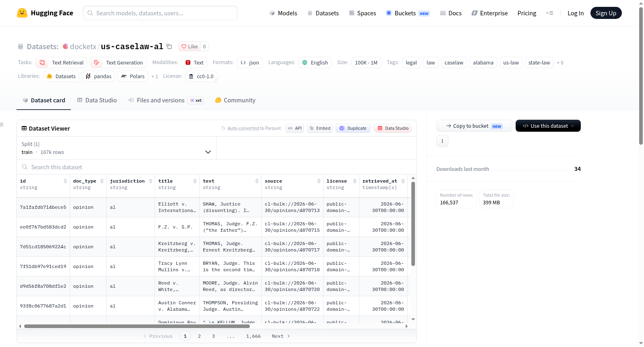Screen dimensions: 644x347
Task: Click the English language tag
Action: (315, 62)
